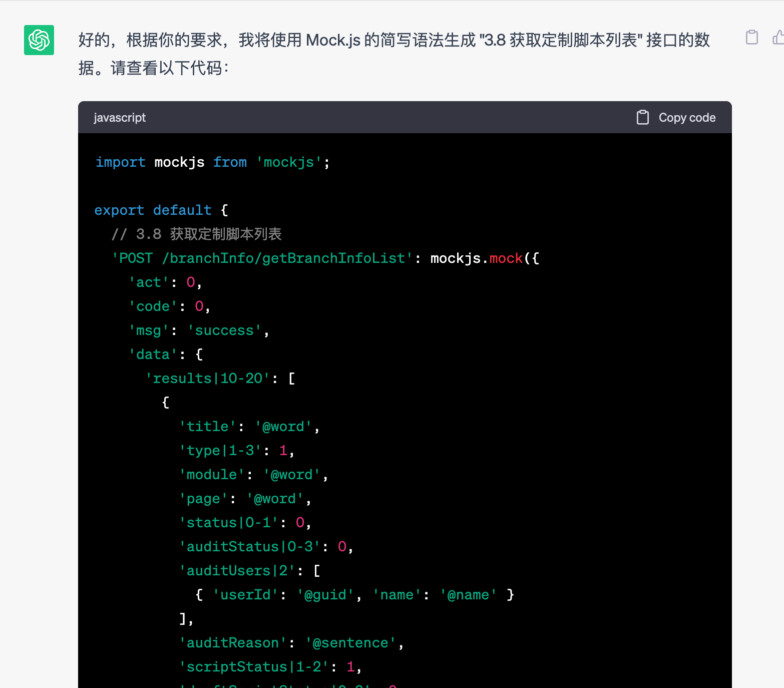784x688 pixels.
Task: Click the '@sentence' placeholder value
Action: [x=350, y=643]
